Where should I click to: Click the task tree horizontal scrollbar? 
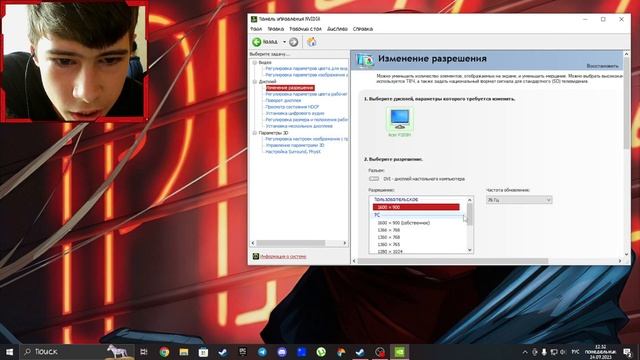(x=291, y=243)
